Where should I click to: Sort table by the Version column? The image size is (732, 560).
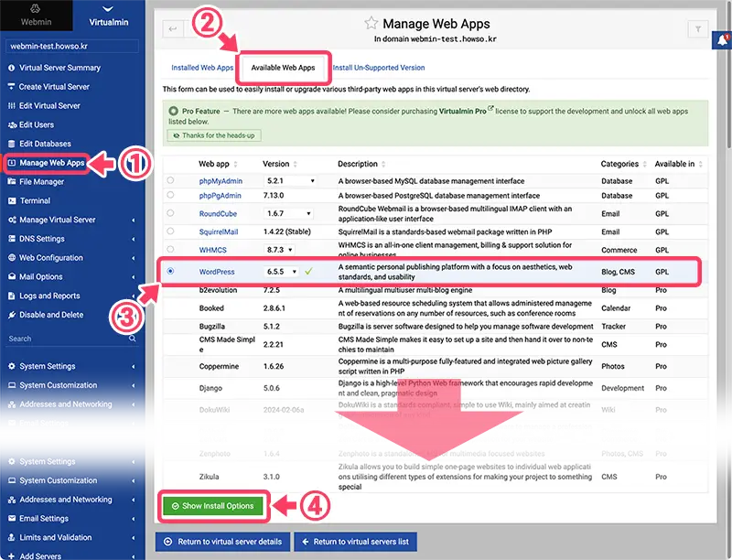(x=280, y=165)
